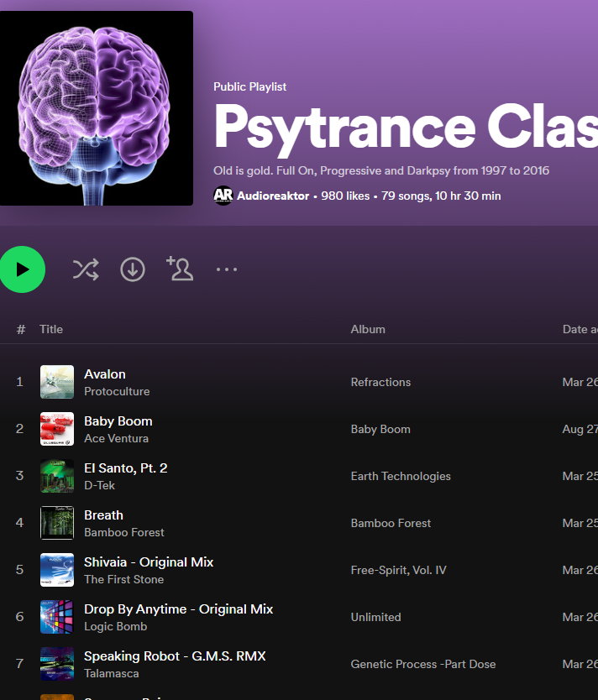Click the Baby Boom cover art
598x700 pixels.
57,429
